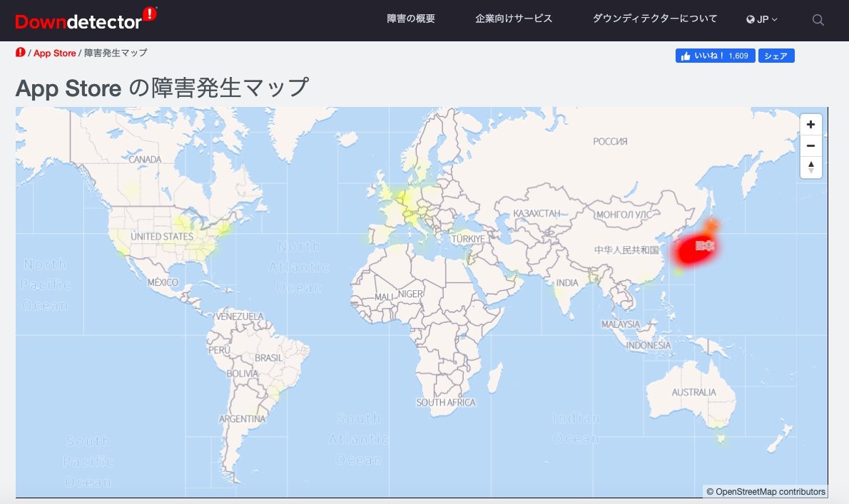Click the BRASIL label on the map
This screenshot has width=849, height=504.
[268, 358]
